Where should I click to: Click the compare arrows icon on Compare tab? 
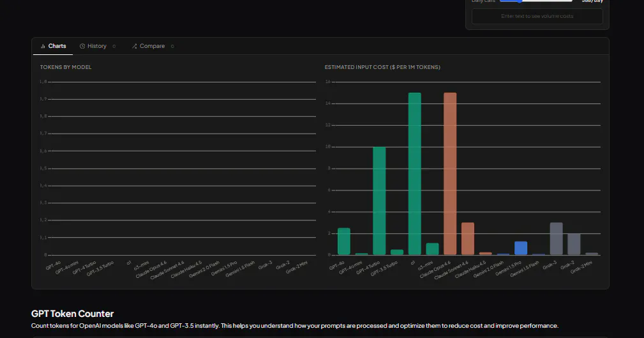pos(134,46)
